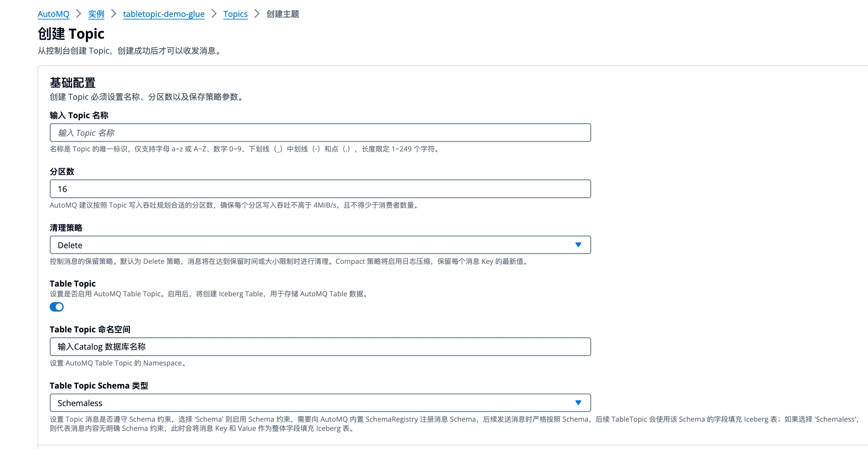Navigate to Topics via breadcrumb

[x=235, y=14]
